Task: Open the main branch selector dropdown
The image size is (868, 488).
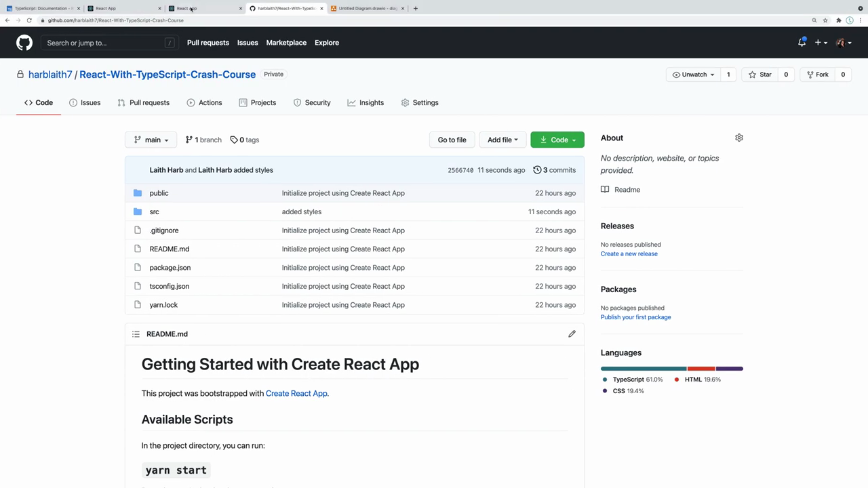Action: [x=151, y=140]
